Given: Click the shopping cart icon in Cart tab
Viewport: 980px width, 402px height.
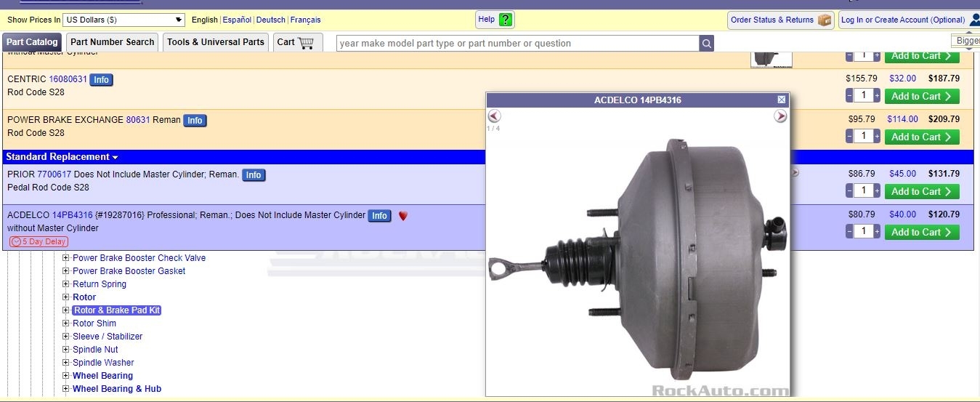Looking at the screenshot, I should (x=306, y=42).
